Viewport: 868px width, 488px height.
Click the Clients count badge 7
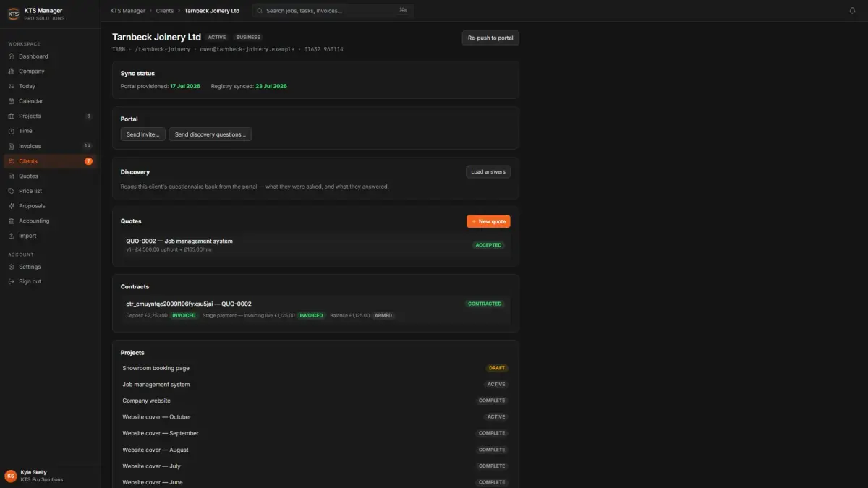[x=88, y=161]
